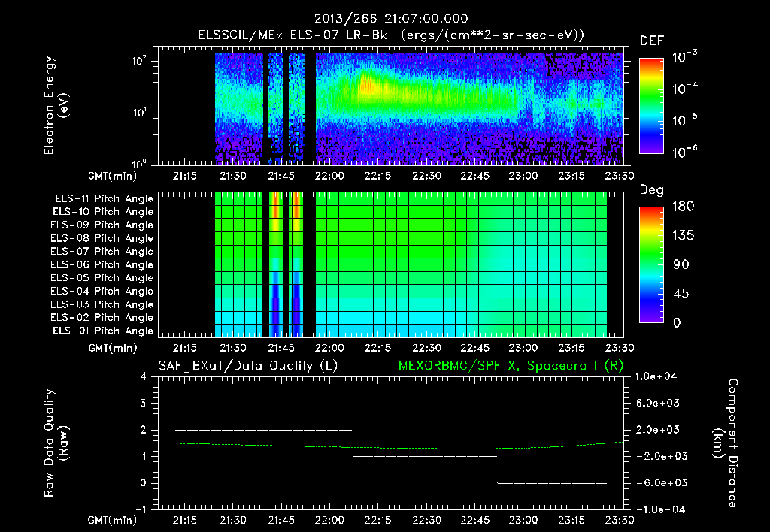Image resolution: width=770 pixels, height=532 pixels.
Task: Click the DEF color bar label
Action: pos(651,41)
